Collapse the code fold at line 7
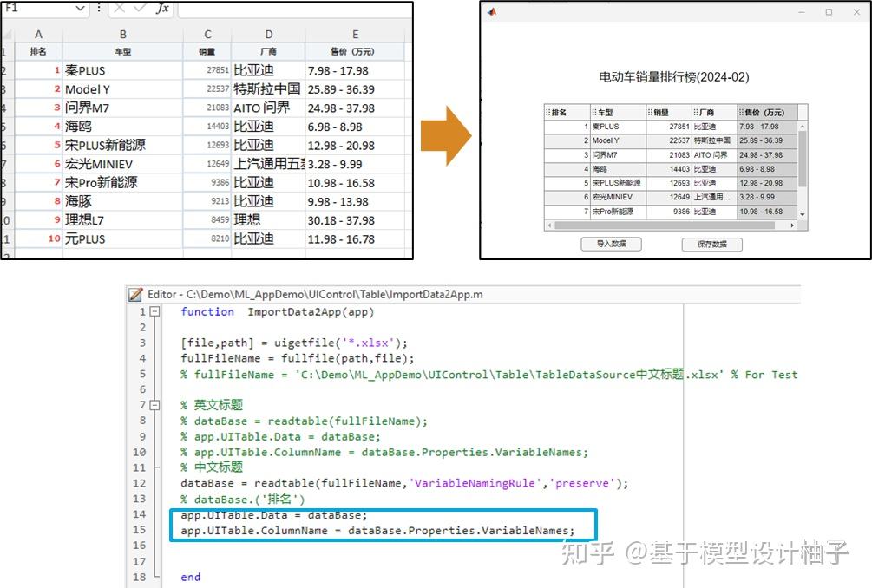This screenshot has height=588, width=872. tap(154, 405)
